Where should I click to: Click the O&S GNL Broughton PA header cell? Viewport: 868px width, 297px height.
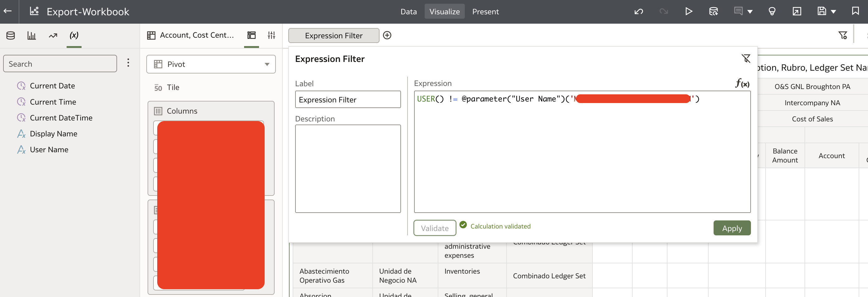tap(812, 87)
